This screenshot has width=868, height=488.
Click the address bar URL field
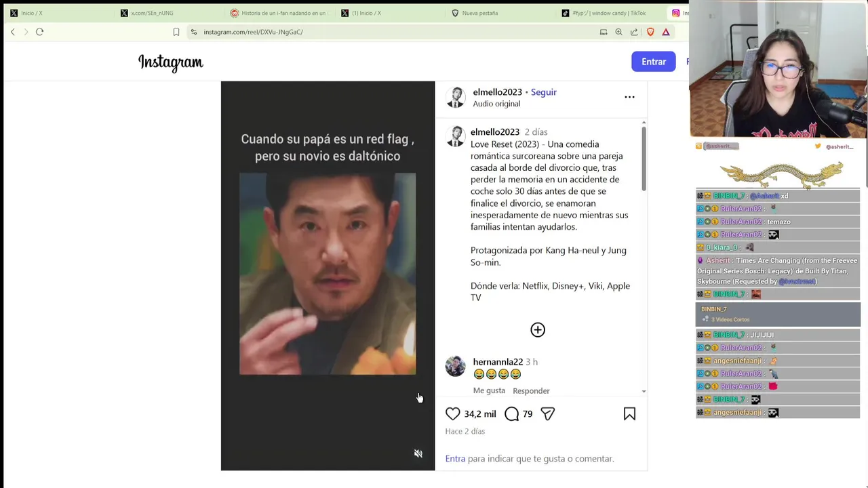click(x=393, y=32)
